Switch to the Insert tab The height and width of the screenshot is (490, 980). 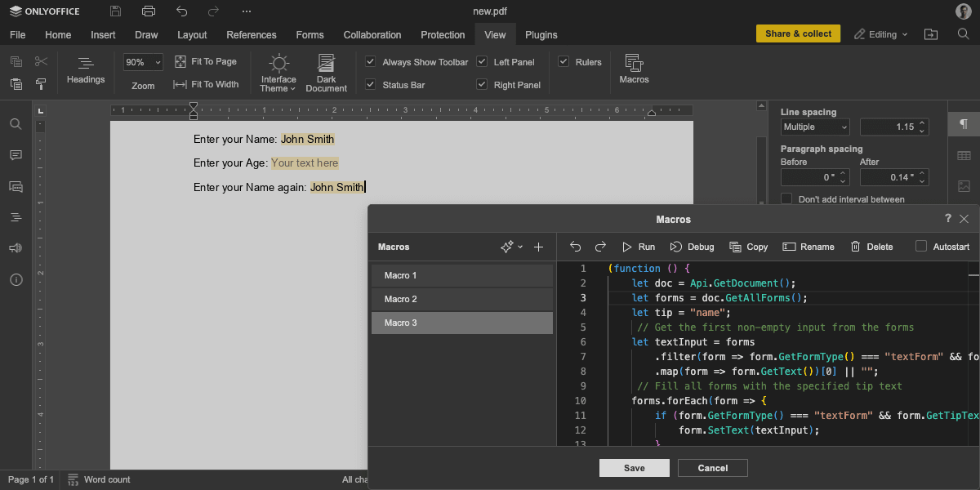tap(103, 35)
